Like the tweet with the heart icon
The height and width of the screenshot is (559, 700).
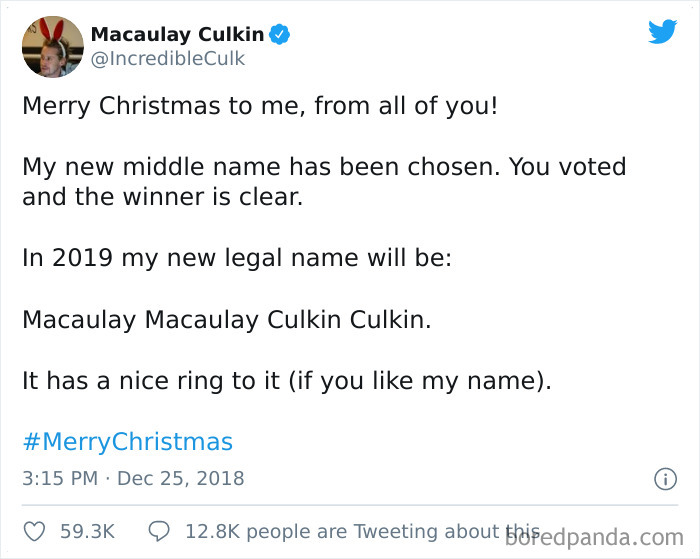(34, 531)
